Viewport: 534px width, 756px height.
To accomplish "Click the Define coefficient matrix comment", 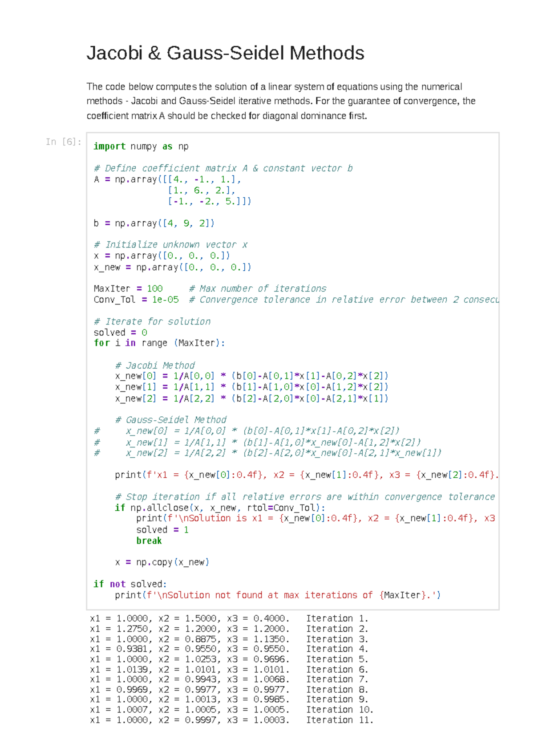I will point(223,168).
